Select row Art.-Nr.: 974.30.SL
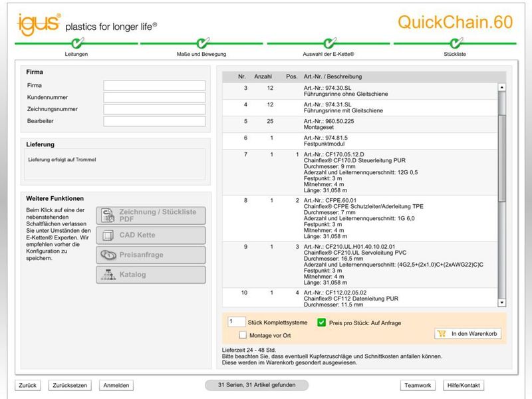The width and height of the screenshot is (532, 399). pos(360,91)
